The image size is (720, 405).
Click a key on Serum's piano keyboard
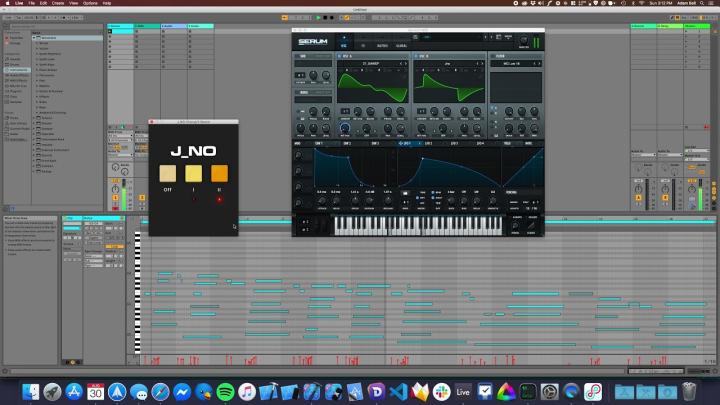click(x=418, y=226)
